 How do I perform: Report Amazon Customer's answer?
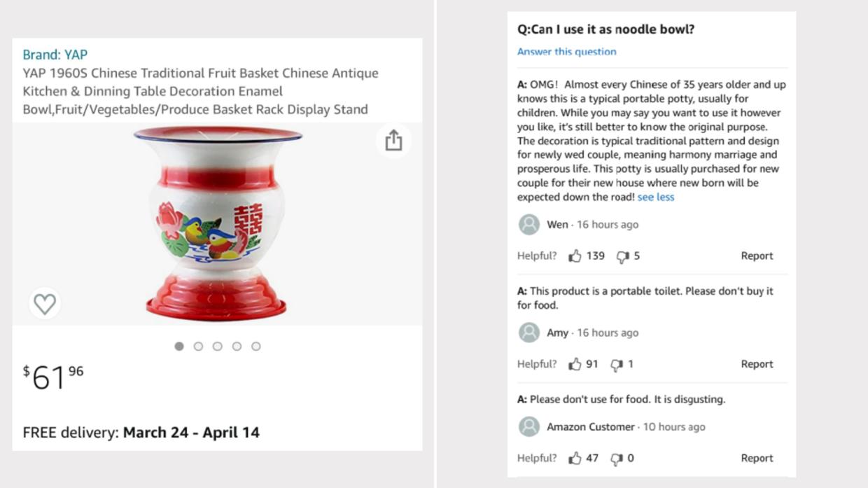(757, 458)
